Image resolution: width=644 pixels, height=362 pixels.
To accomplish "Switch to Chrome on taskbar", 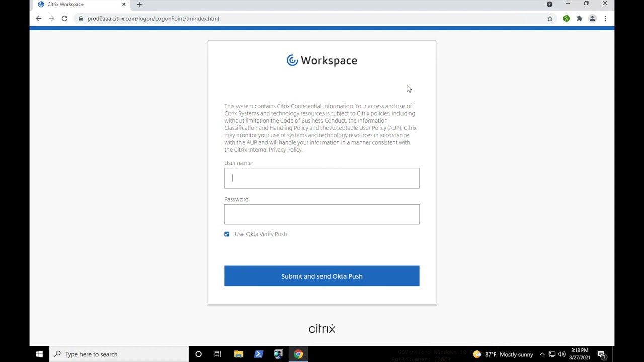I will tap(298, 354).
